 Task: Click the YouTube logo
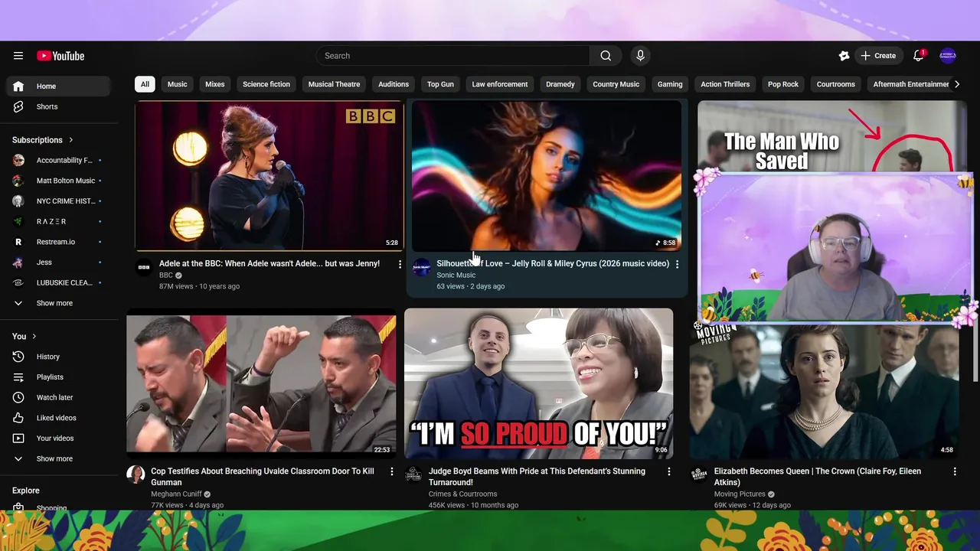pos(60,56)
